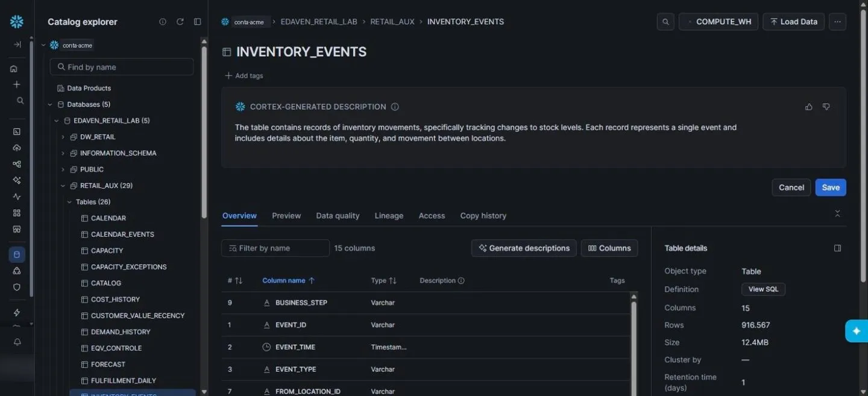Click EDAVEN_RETAIL_LAB in the breadcrumb

click(x=319, y=22)
